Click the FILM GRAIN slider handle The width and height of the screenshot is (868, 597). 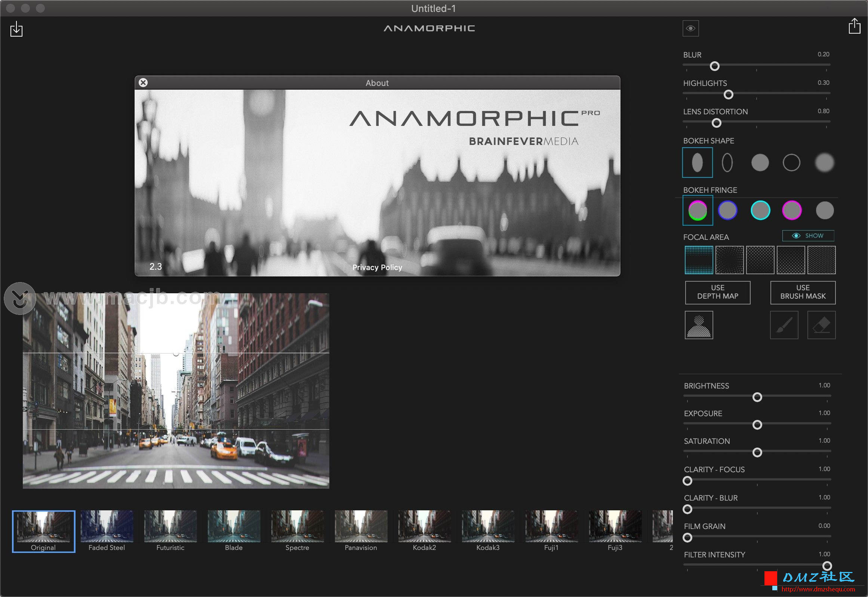pyautogui.click(x=687, y=538)
